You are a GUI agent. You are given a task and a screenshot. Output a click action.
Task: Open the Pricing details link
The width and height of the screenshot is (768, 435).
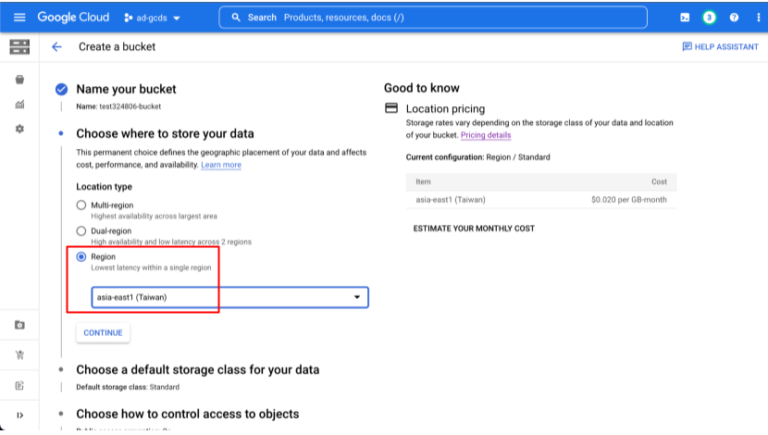485,135
